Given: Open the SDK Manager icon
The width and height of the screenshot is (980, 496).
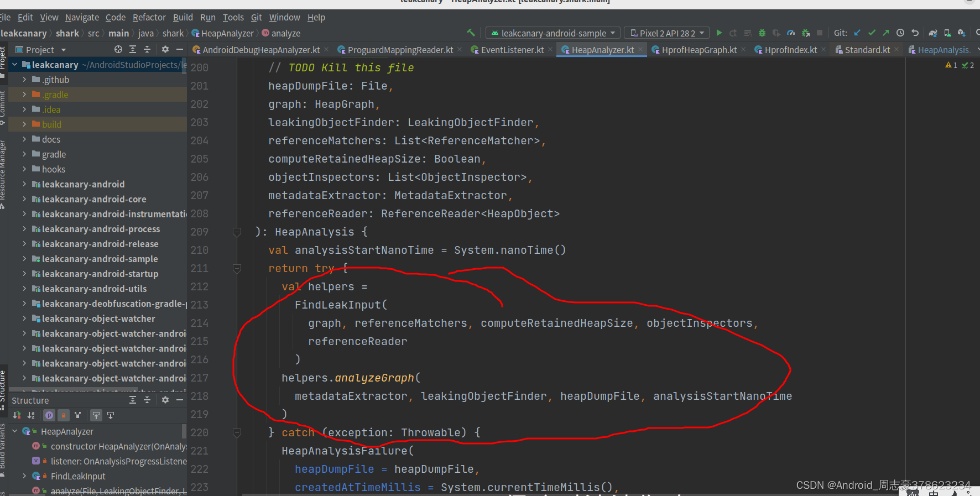Looking at the screenshot, I should [x=962, y=33].
